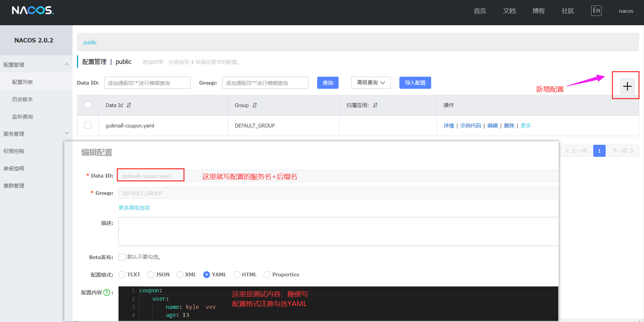This screenshot has width=644, height=322.
Task: Click the Group column sort icon
Action: pos(255,105)
